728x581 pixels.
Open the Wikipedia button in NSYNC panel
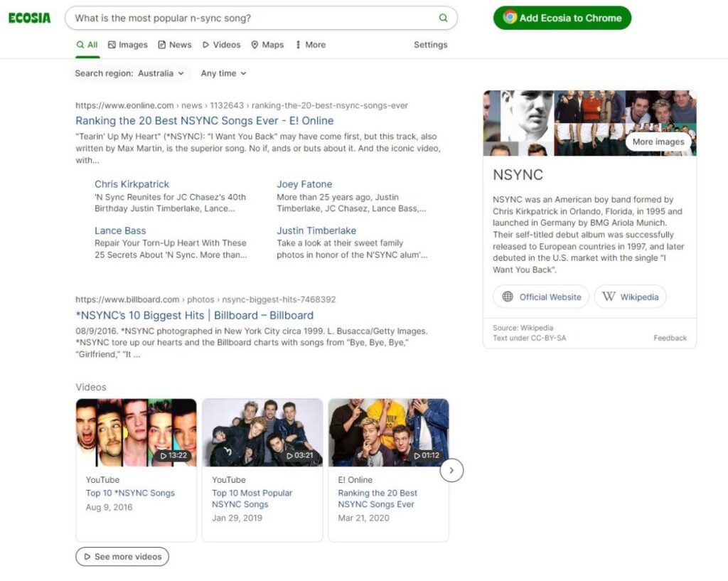coord(630,297)
